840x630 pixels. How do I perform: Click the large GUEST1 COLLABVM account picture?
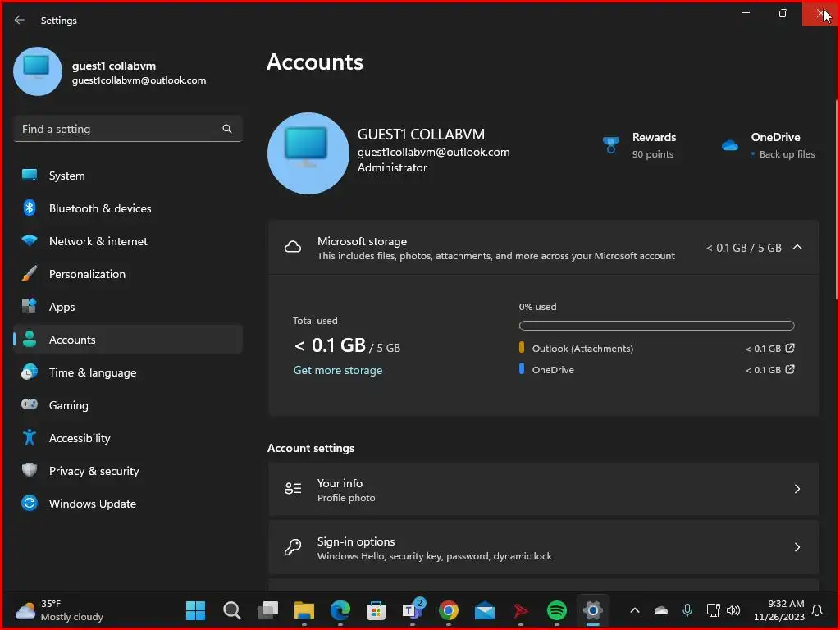pyautogui.click(x=308, y=153)
